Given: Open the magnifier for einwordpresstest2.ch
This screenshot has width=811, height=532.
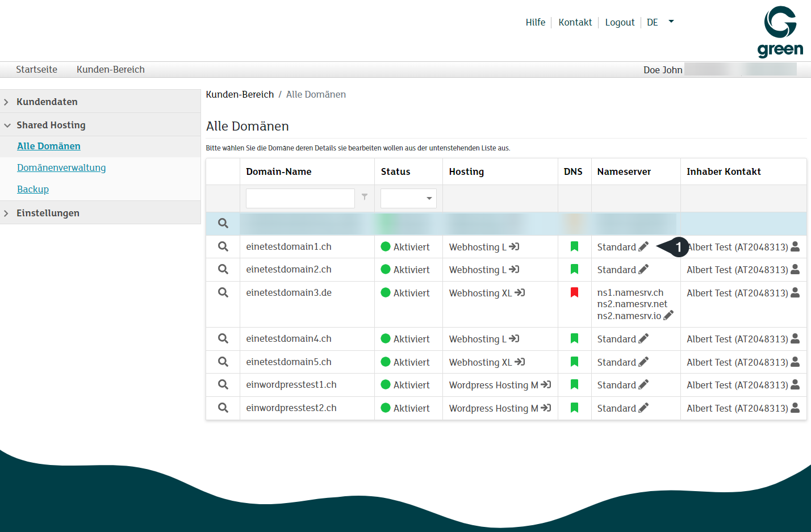Looking at the screenshot, I should (223, 408).
